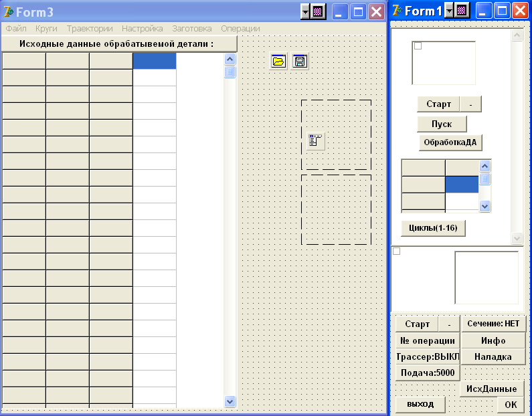Click the Инфо button
The image size is (532, 416).
click(x=493, y=340)
